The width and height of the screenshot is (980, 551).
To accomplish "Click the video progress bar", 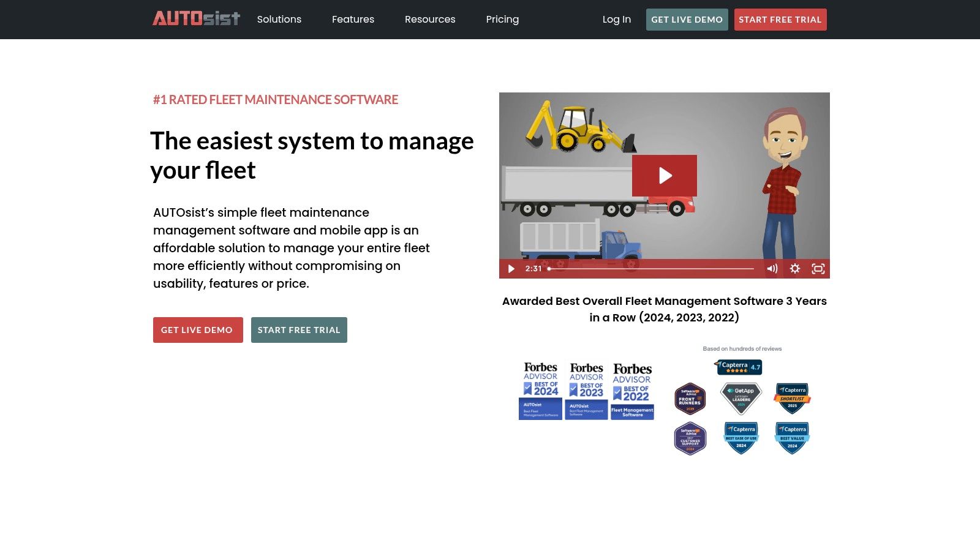I will coord(652,269).
